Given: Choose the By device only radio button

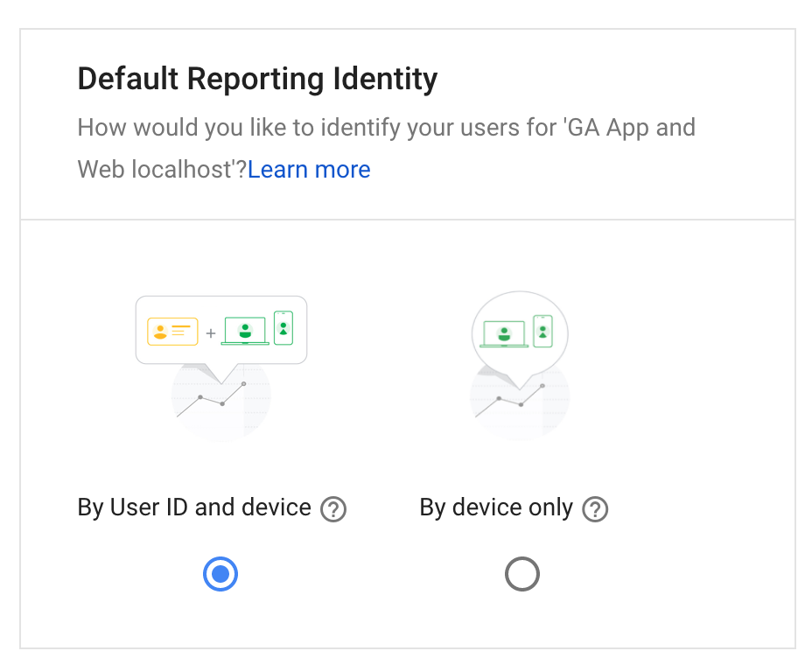Looking at the screenshot, I should point(522,575).
